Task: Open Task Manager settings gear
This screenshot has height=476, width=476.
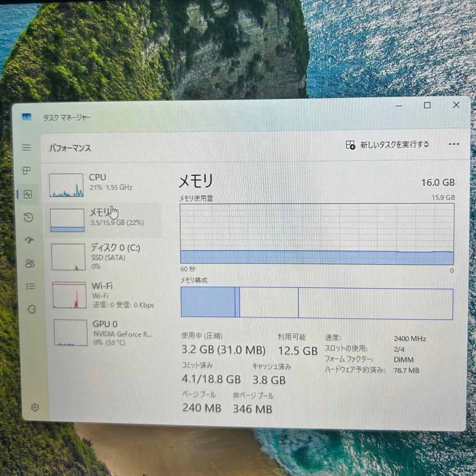Action: pos(35,408)
